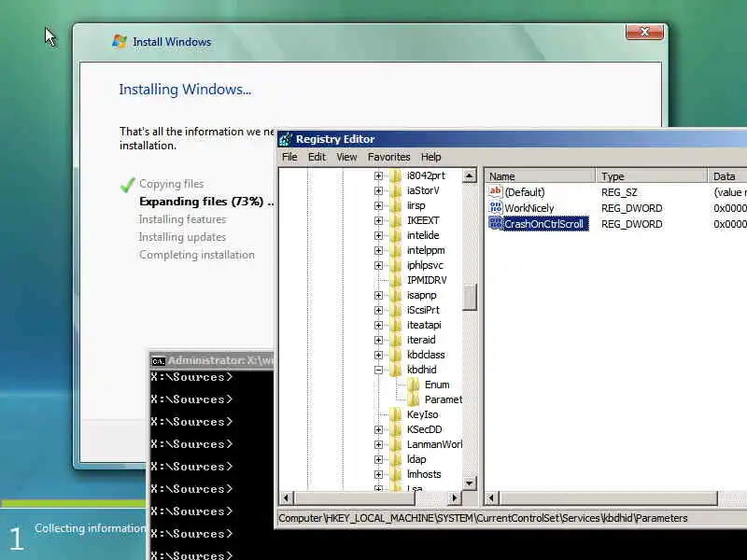This screenshot has height=560, width=747.
Task: Expand the intelppm tree node
Action: click(379, 250)
